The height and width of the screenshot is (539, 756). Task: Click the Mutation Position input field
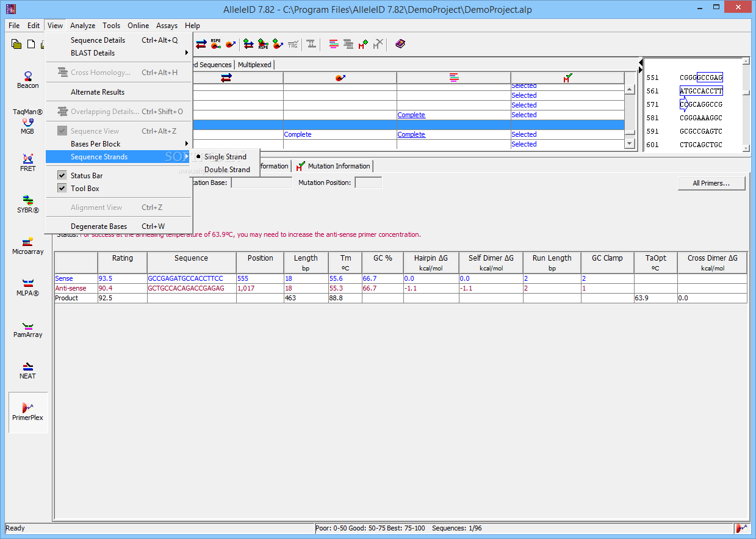pos(369,183)
